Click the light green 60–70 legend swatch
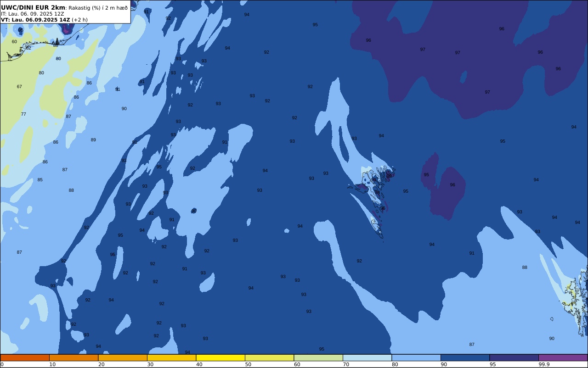The image size is (588, 368). click(318, 357)
